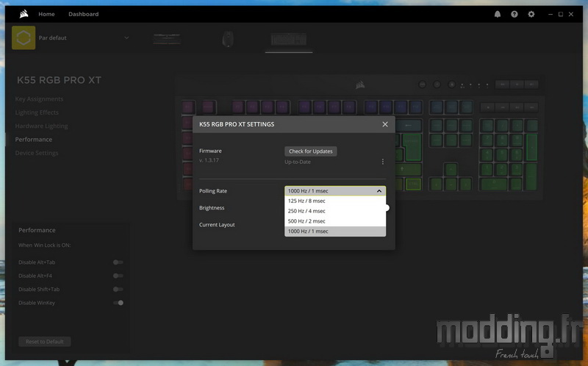Click the Corsair sails logo icon
588x366 pixels.
[24, 14]
